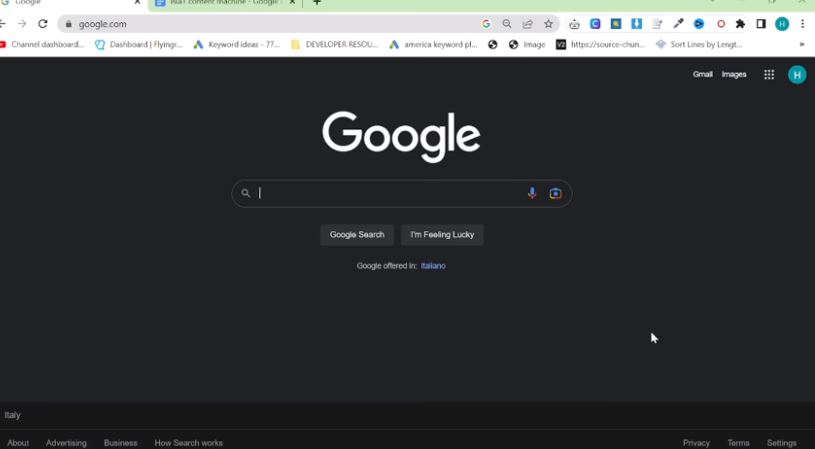Click the share this page icon
The height and width of the screenshot is (449, 815).
tap(528, 24)
